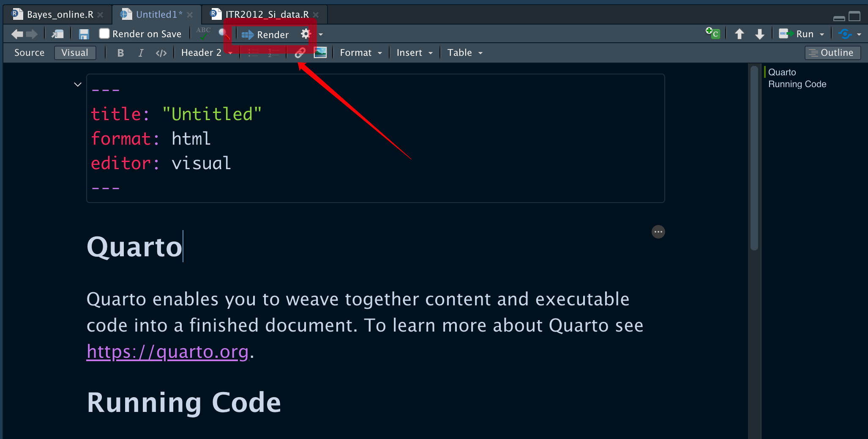The width and height of the screenshot is (868, 439).
Task: Close the ITR2012_Si_data.R tab
Action: tap(315, 15)
